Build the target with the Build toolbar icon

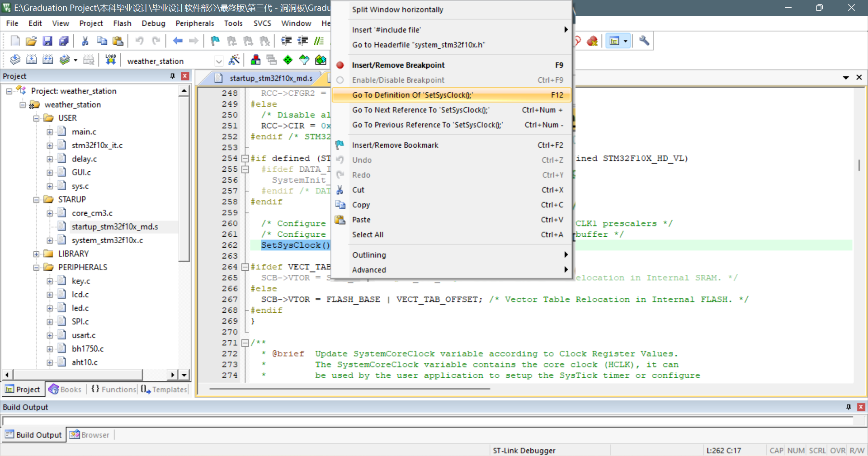pos(31,59)
